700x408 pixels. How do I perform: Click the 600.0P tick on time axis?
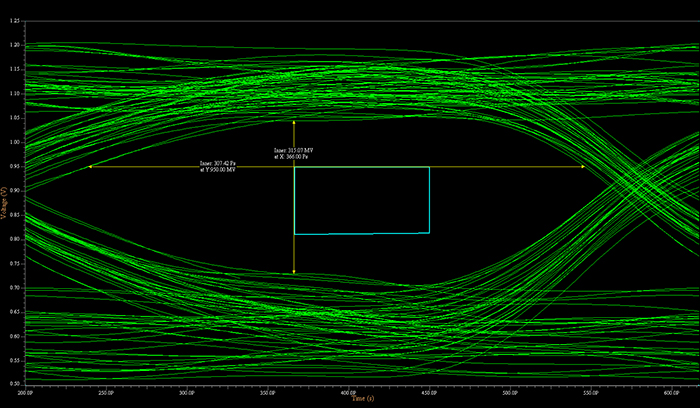pos(670,393)
